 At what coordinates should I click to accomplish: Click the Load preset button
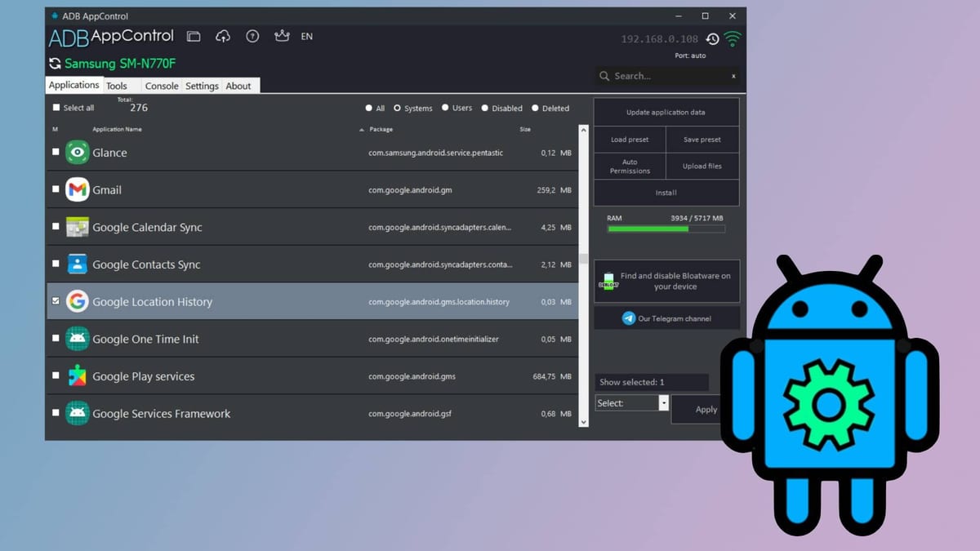[630, 140]
